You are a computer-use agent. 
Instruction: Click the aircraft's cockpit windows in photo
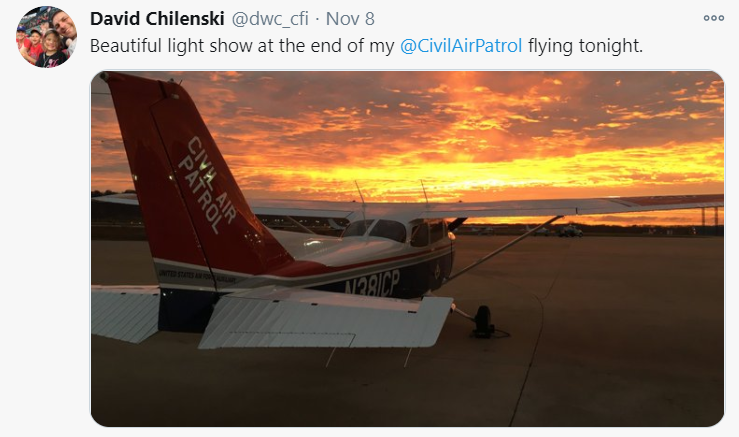pos(385,231)
